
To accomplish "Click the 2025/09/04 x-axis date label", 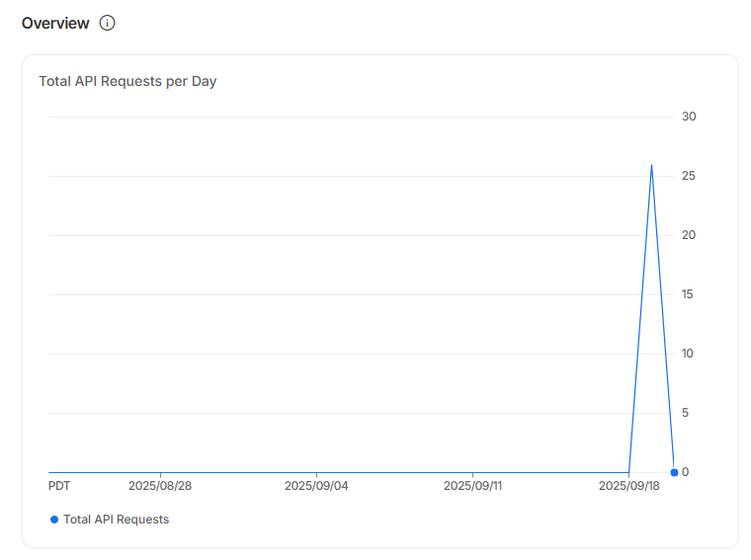I will 316,486.
